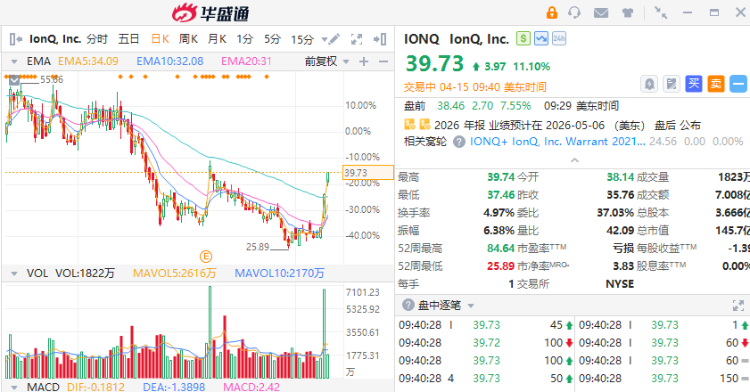Open more timeframes dropdown after 15分
The width and height of the screenshot is (750, 392).
coord(325,40)
